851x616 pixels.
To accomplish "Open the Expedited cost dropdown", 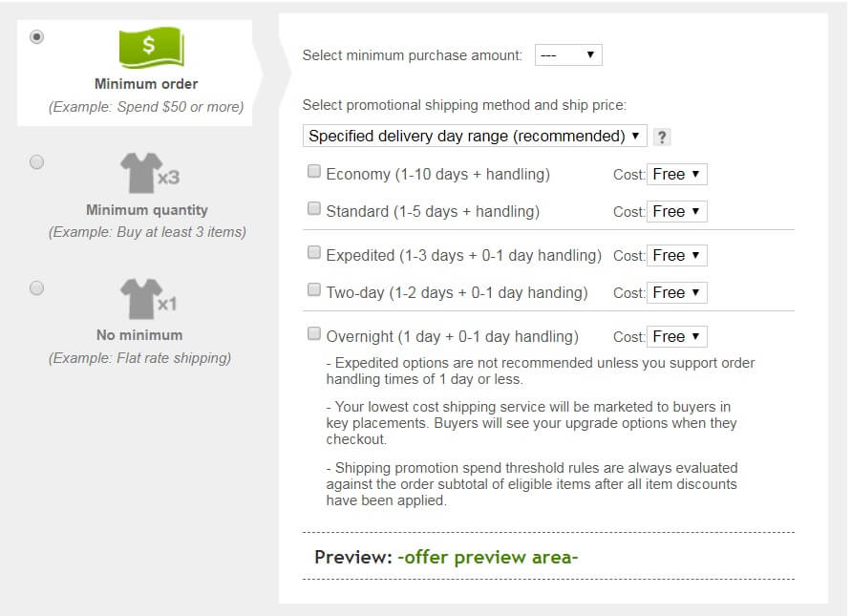I will point(677,254).
